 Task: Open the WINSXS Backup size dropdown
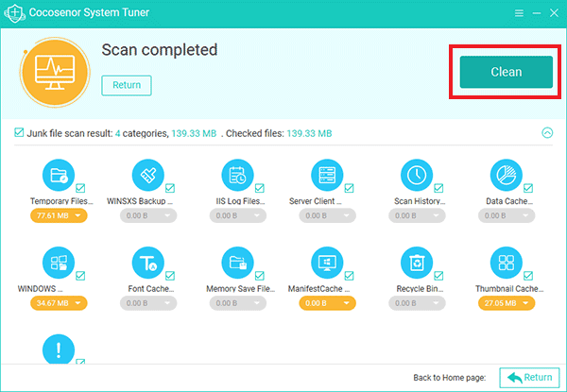(x=148, y=215)
